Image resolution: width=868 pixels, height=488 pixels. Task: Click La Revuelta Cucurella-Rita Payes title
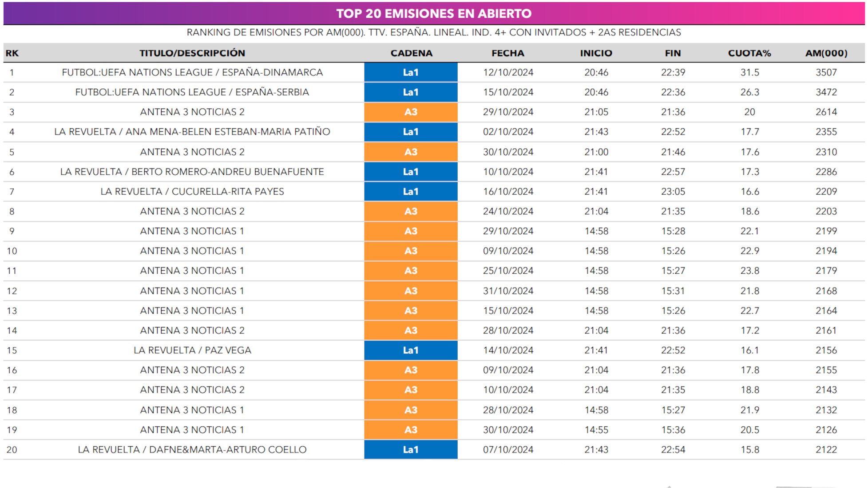(x=192, y=192)
